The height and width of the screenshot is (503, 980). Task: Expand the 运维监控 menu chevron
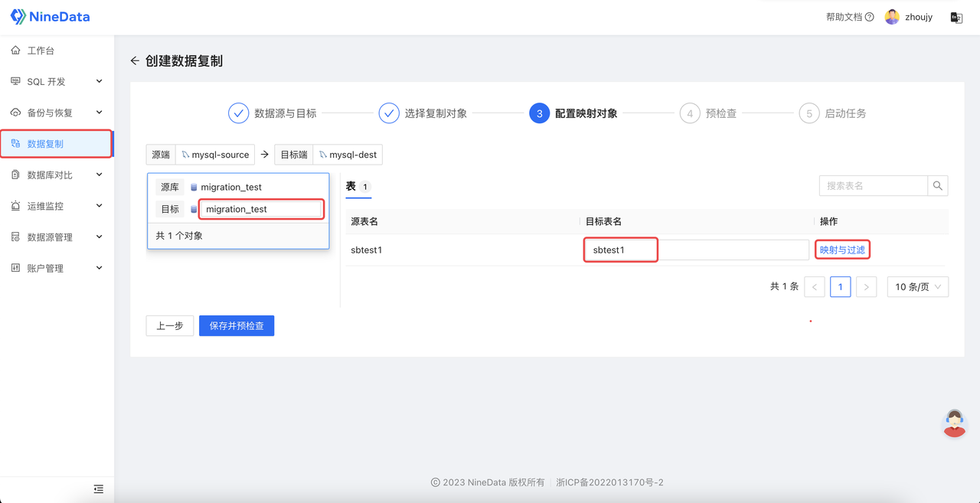(100, 206)
